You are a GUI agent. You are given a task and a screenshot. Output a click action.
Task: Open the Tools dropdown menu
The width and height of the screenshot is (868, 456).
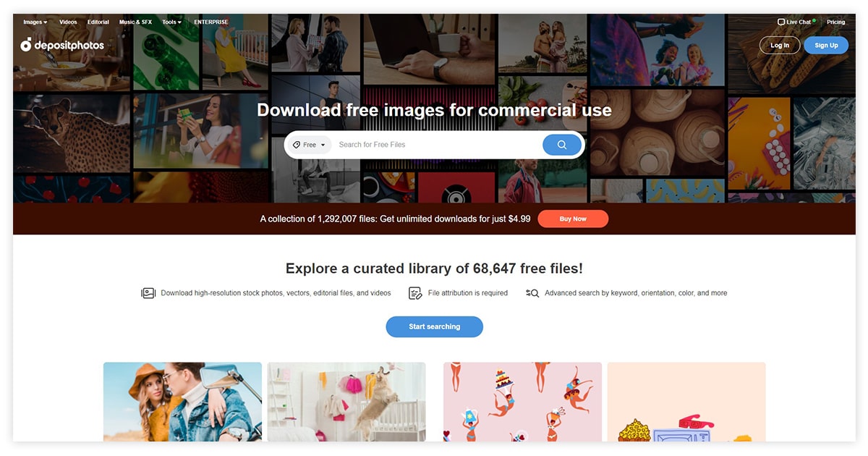coord(172,22)
